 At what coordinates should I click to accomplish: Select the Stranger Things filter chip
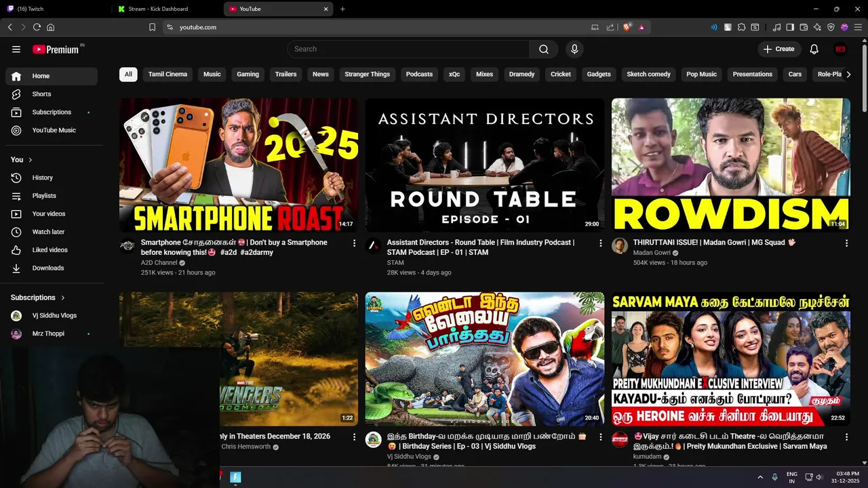367,75
